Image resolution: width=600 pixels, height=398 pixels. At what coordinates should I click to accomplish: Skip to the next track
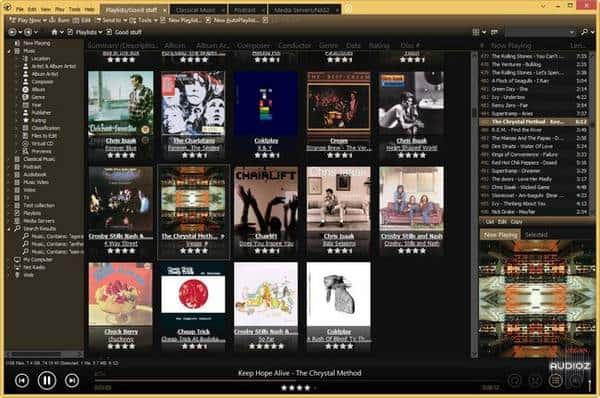(72, 380)
